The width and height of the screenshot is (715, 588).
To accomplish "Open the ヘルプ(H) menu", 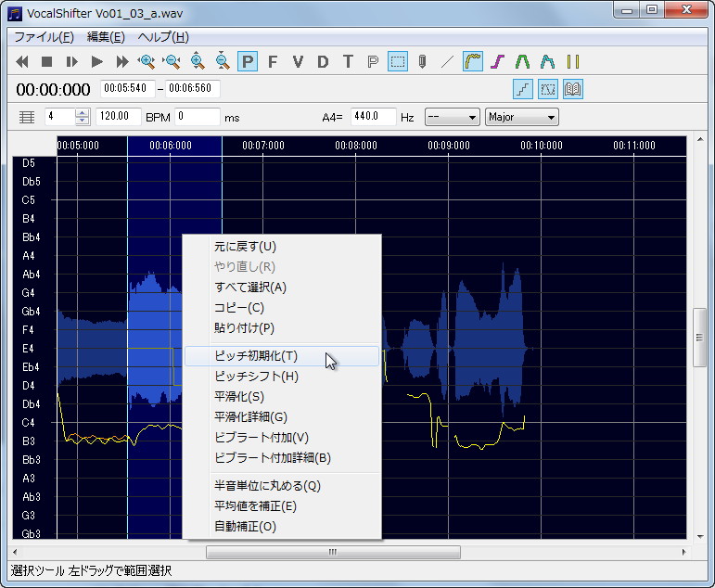I will [x=163, y=37].
